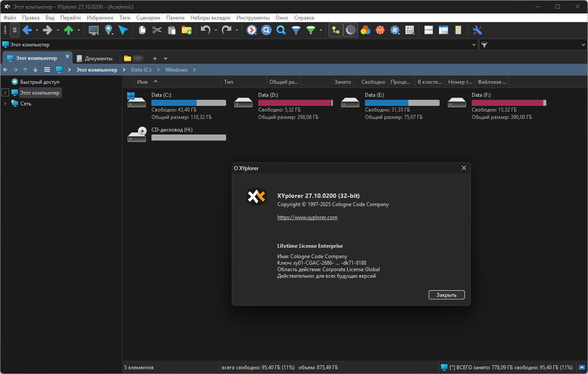Expand the Этот компьютер tree node
This screenshot has width=588, height=374.
tap(5, 92)
